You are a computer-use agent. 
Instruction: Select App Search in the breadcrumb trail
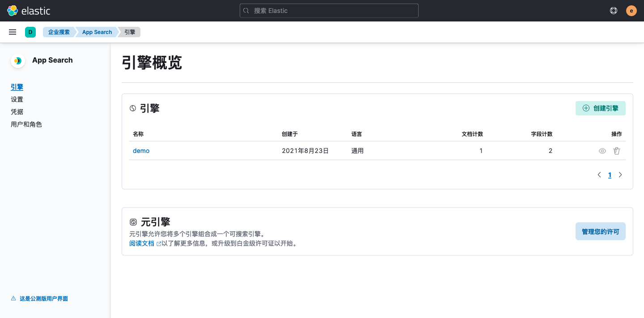tap(97, 32)
